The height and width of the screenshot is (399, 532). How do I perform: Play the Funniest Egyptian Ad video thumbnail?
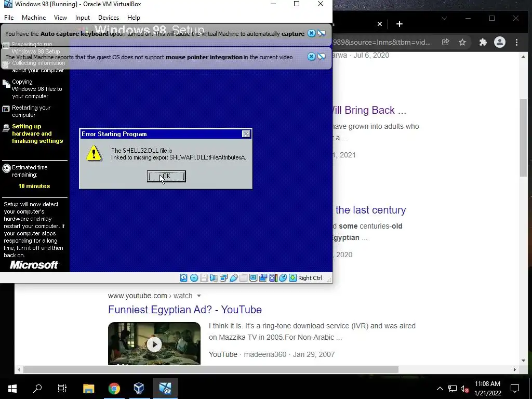[x=154, y=344]
